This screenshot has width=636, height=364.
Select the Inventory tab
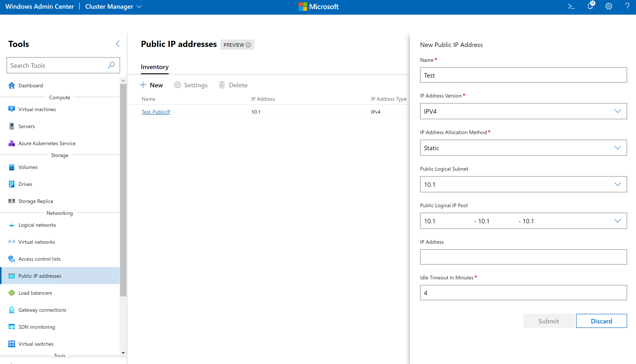[154, 67]
